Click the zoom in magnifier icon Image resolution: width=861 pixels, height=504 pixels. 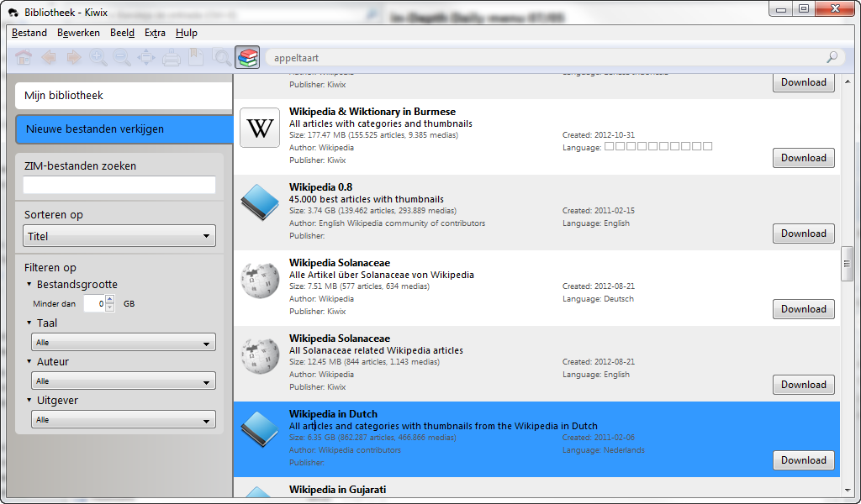click(98, 58)
